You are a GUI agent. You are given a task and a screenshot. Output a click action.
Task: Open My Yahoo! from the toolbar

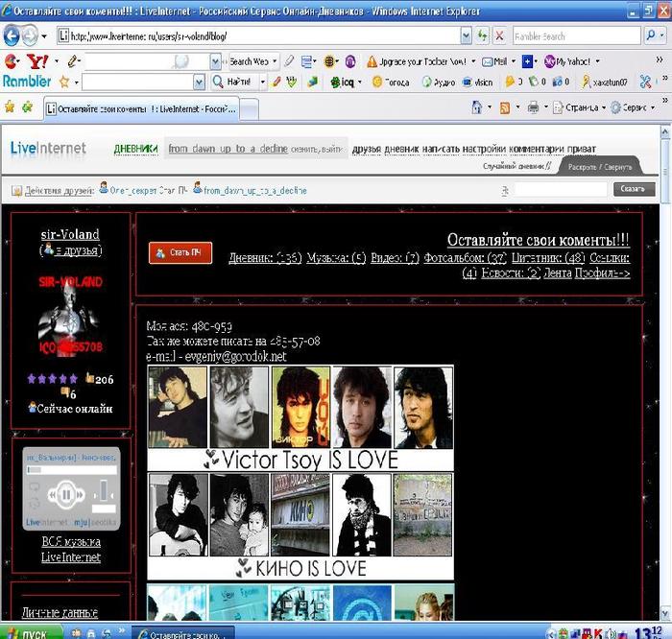pos(567,61)
